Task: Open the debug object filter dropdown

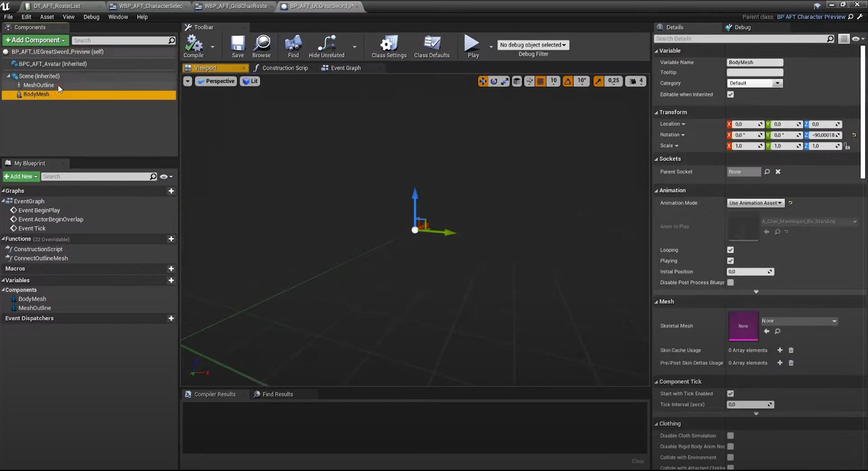Action: [533, 45]
